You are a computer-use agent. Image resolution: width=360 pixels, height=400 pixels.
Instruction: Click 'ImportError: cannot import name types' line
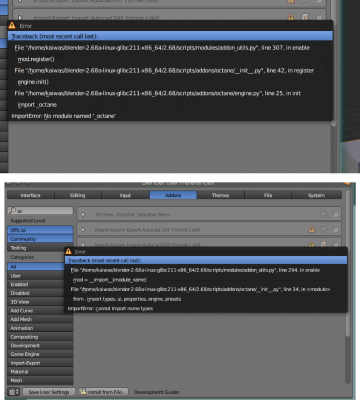(x=110, y=308)
